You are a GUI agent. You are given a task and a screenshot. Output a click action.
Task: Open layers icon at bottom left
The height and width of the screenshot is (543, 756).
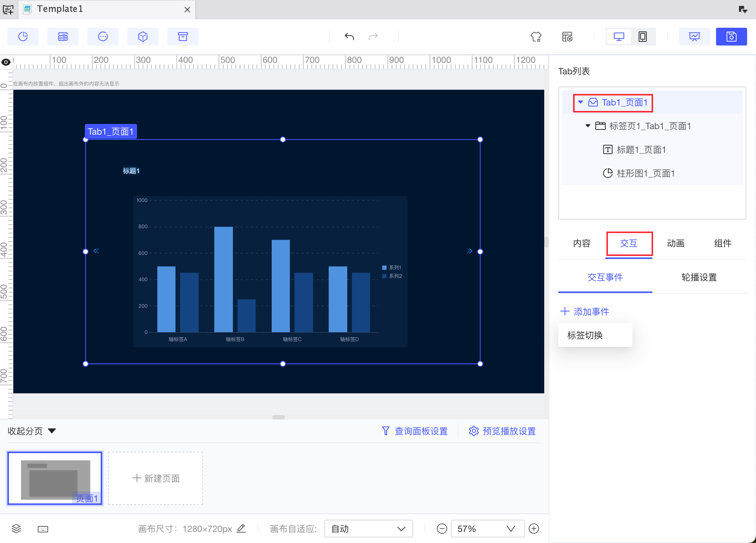point(16,529)
